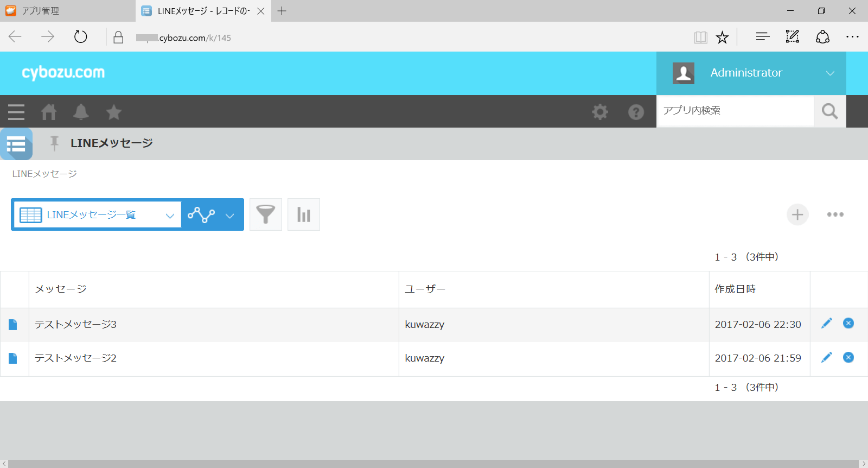Open the filter funnel icon

[266, 214]
